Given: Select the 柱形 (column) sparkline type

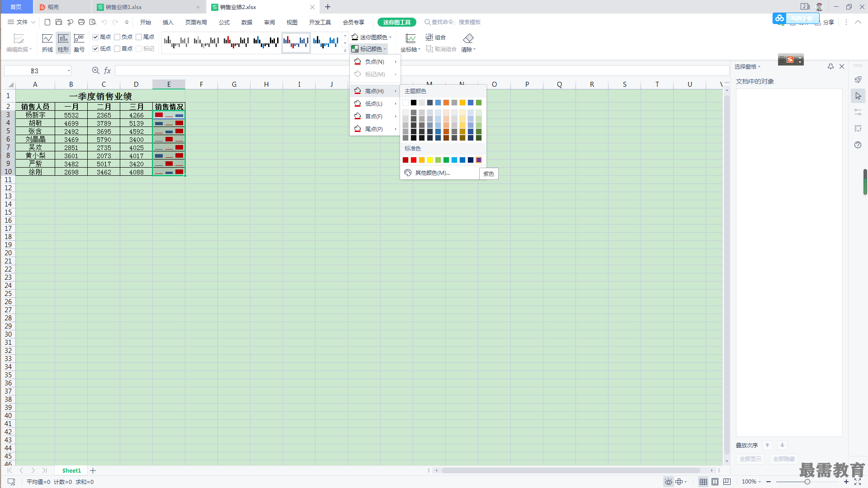Looking at the screenshot, I should 63,43.
